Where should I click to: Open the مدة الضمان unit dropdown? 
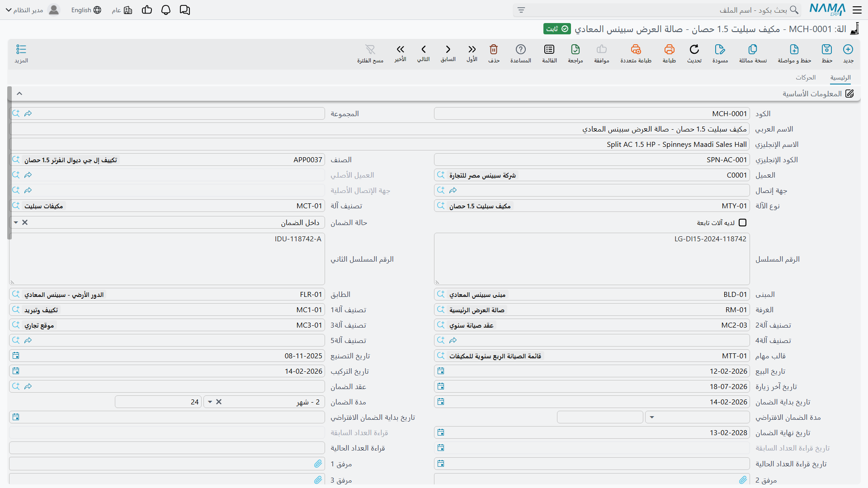[210, 402]
